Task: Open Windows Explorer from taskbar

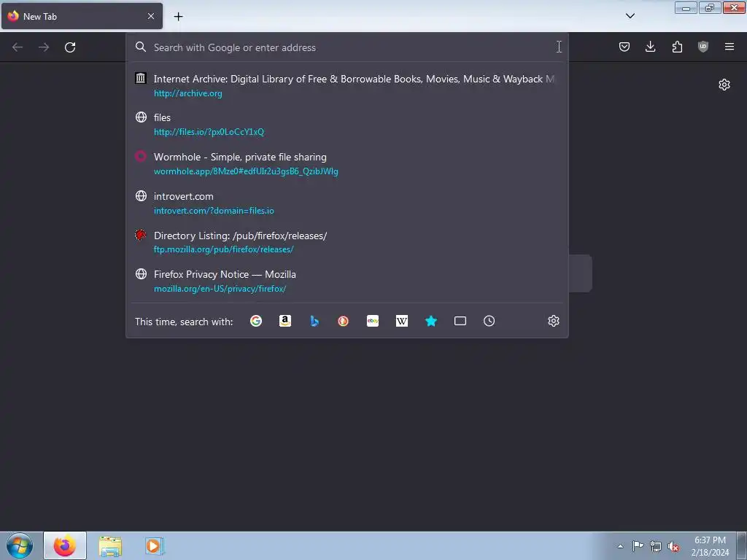Action: [110, 545]
